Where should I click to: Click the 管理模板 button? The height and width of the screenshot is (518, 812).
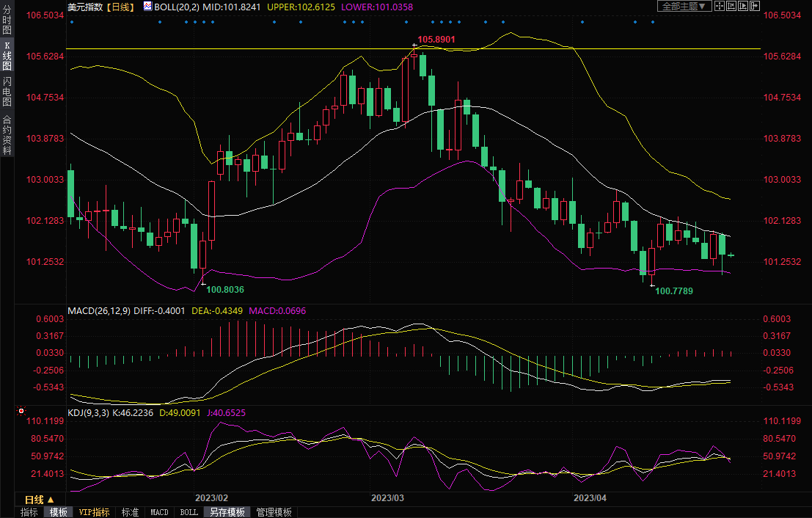pos(274,512)
